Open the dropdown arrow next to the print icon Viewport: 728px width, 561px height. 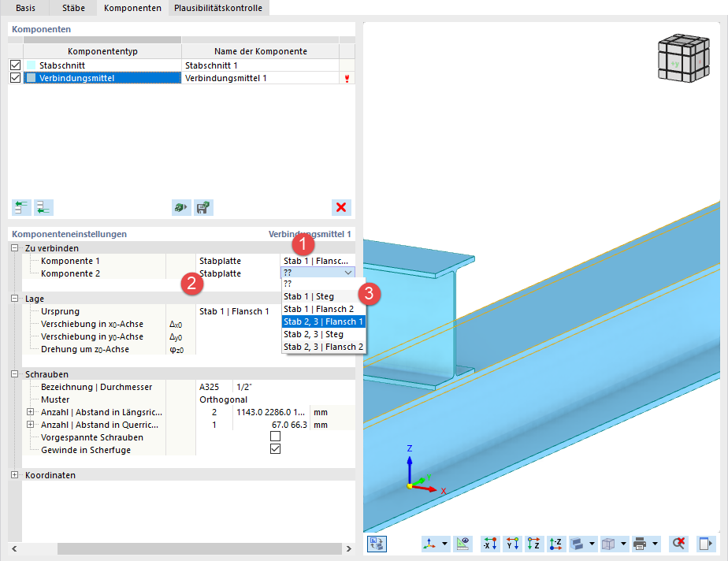pos(655,544)
